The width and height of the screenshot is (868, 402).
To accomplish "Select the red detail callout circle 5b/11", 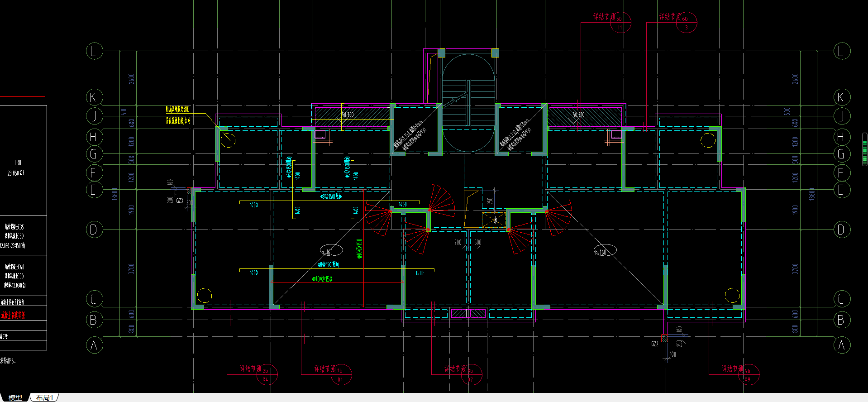I will click(620, 23).
